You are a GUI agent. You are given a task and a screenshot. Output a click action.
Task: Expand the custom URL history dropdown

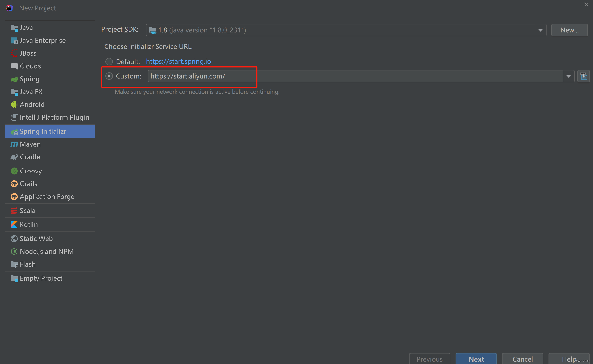click(569, 76)
